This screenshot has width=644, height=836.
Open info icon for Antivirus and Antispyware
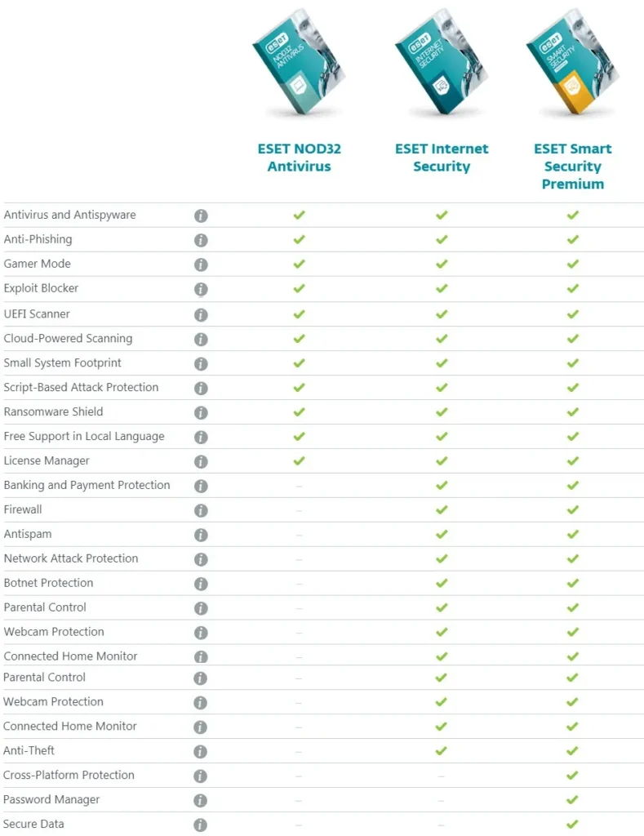pos(201,216)
